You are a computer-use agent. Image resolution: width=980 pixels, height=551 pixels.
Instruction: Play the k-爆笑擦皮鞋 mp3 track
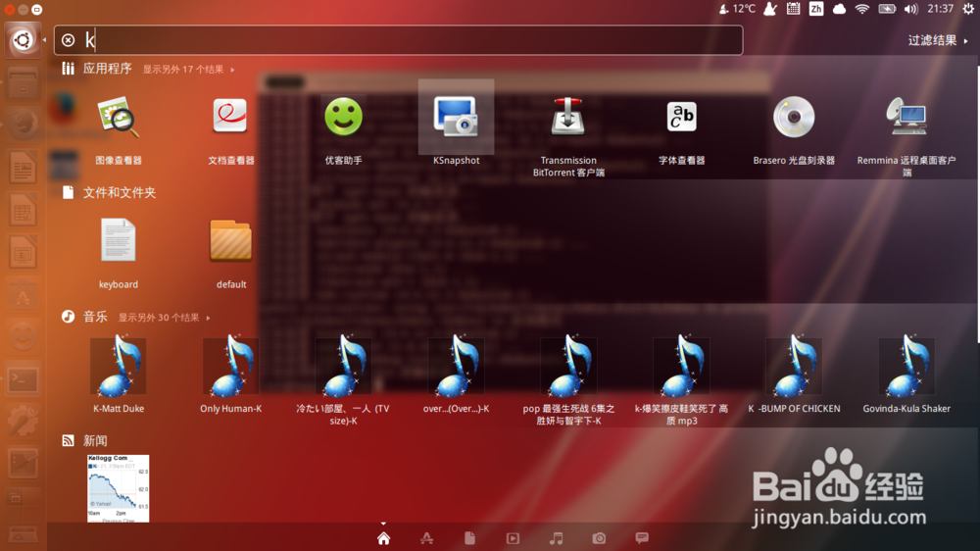coord(681,366)
